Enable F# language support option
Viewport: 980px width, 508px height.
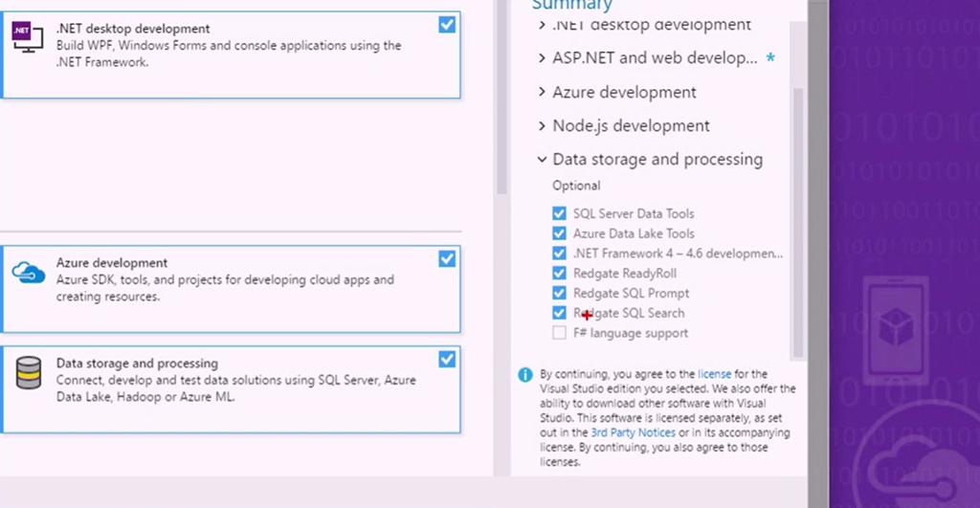pyautogui.click(x=559, y=333)
